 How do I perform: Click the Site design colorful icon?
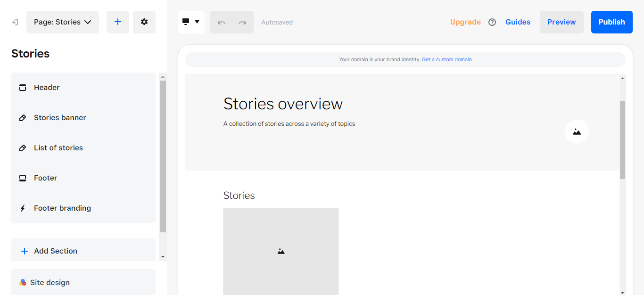click(x=23, y=282)
